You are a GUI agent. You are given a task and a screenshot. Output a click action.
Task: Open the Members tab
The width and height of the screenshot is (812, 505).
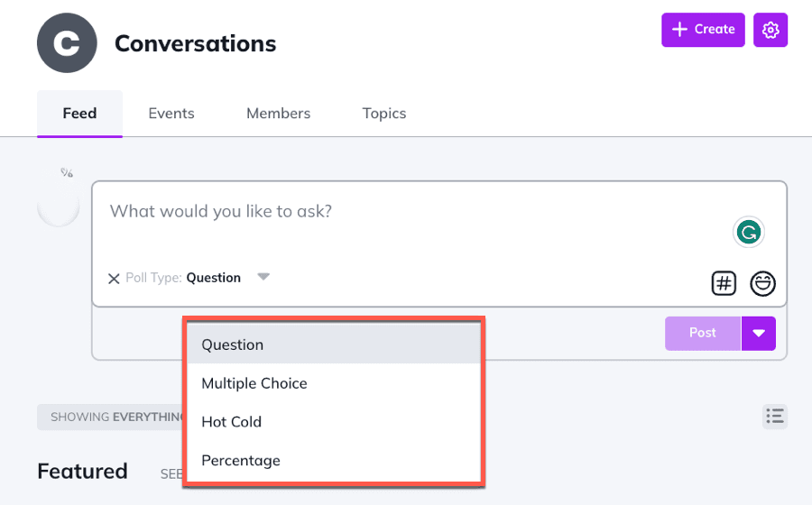[278, 114]
